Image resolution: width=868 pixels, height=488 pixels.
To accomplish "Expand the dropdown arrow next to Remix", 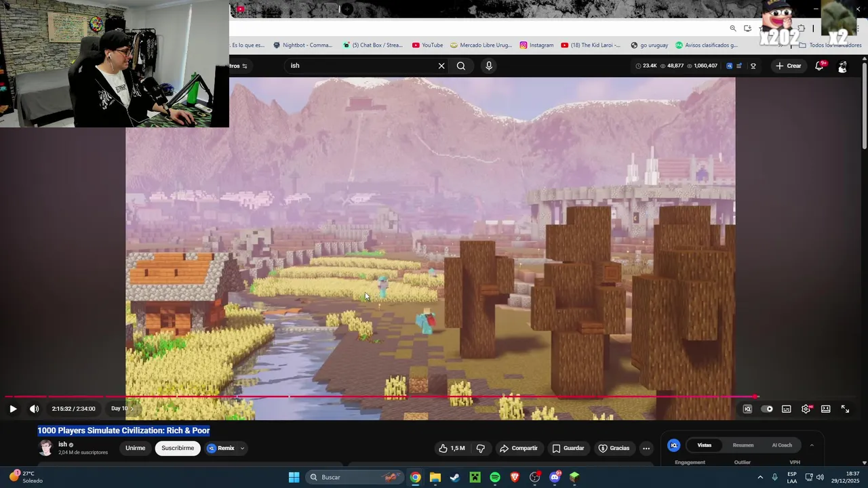I will [242, 448].
